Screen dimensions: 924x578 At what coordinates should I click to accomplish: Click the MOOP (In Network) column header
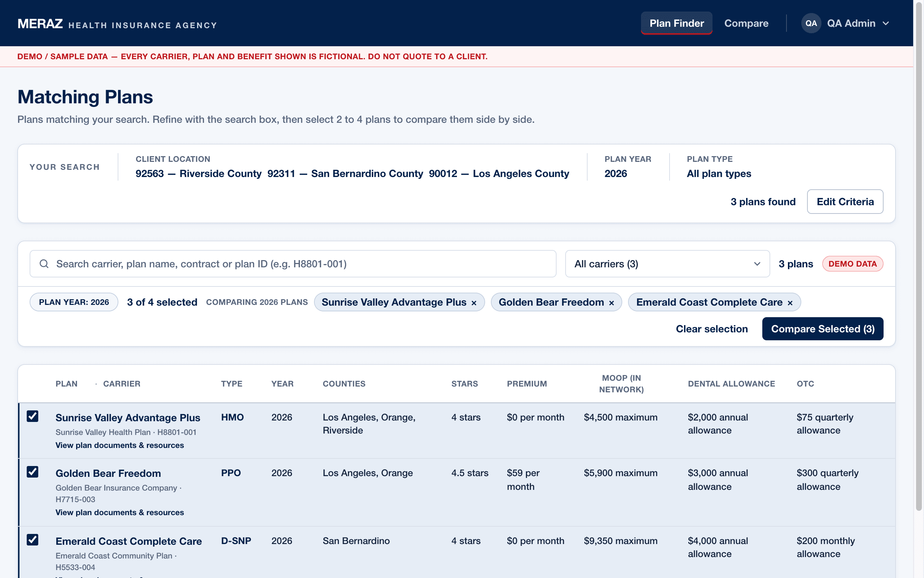coord(621,383)
